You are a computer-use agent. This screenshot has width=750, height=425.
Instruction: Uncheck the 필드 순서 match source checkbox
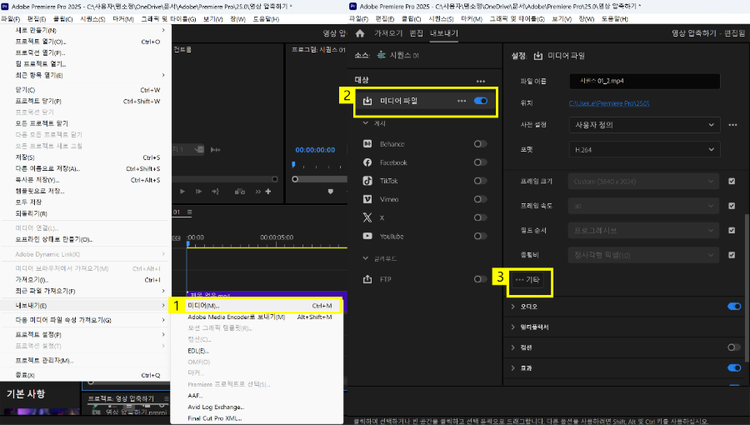731,230
